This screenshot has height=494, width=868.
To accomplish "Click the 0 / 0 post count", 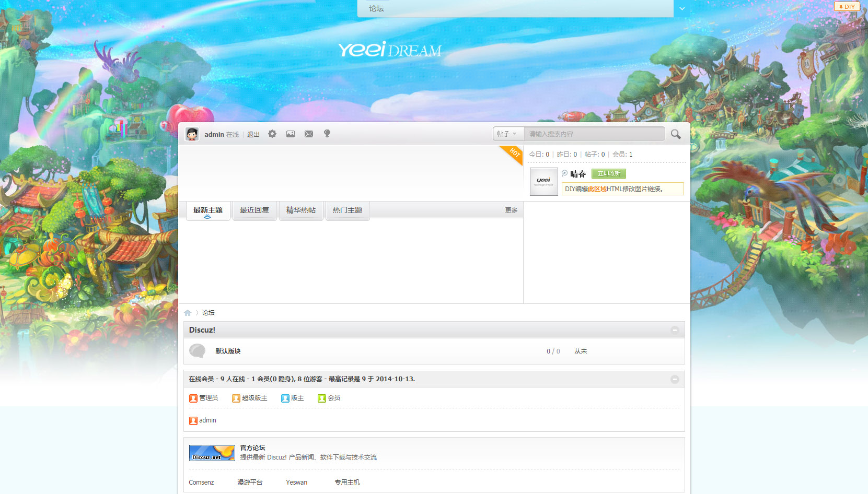I will click(x=553, y=351).
